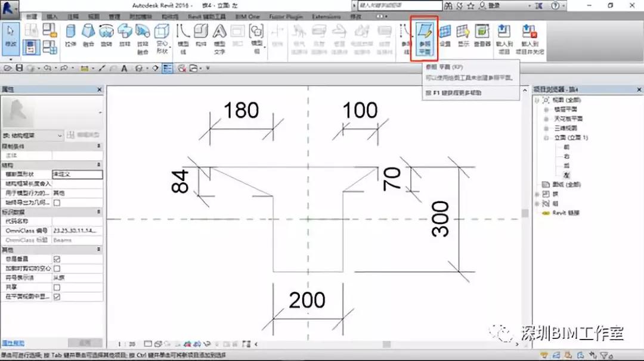The width and height of the screenshot is (644, 361).
Task: Collapse the 其他 properties section
Action: tap(98, 250)
